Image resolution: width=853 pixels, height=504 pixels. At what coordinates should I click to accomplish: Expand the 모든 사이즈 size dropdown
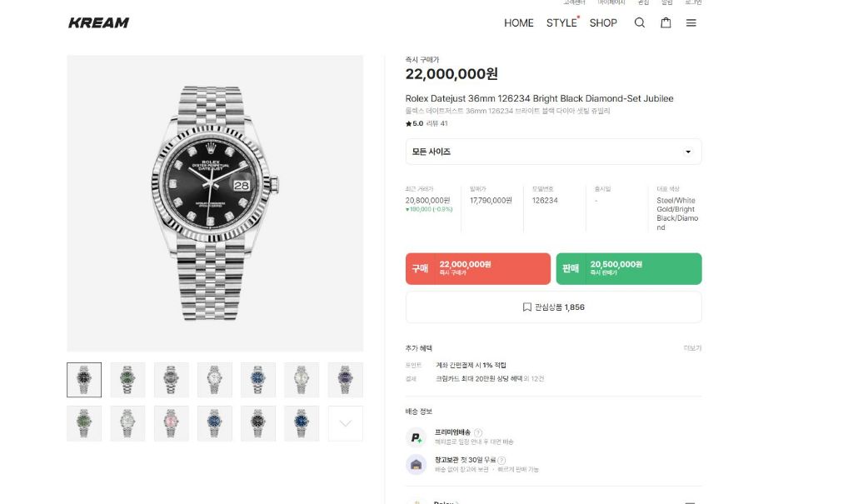pyautogui.click(x=553, y=152)
